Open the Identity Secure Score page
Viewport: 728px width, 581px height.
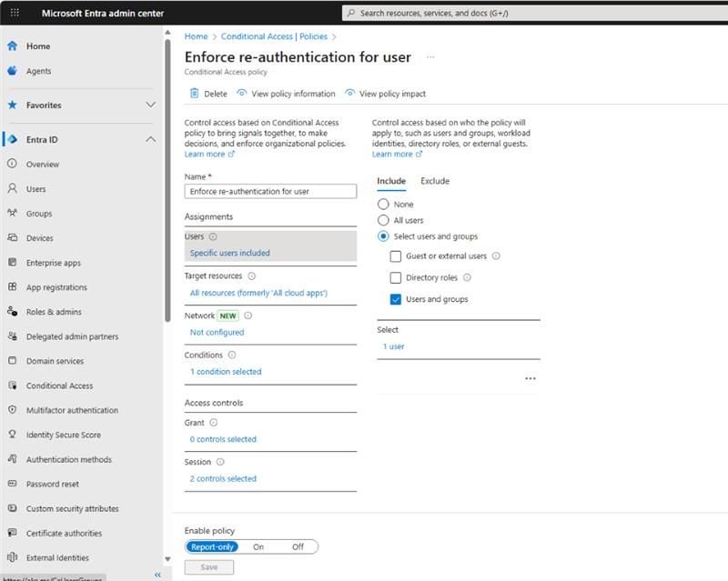(x=66, y=434)
